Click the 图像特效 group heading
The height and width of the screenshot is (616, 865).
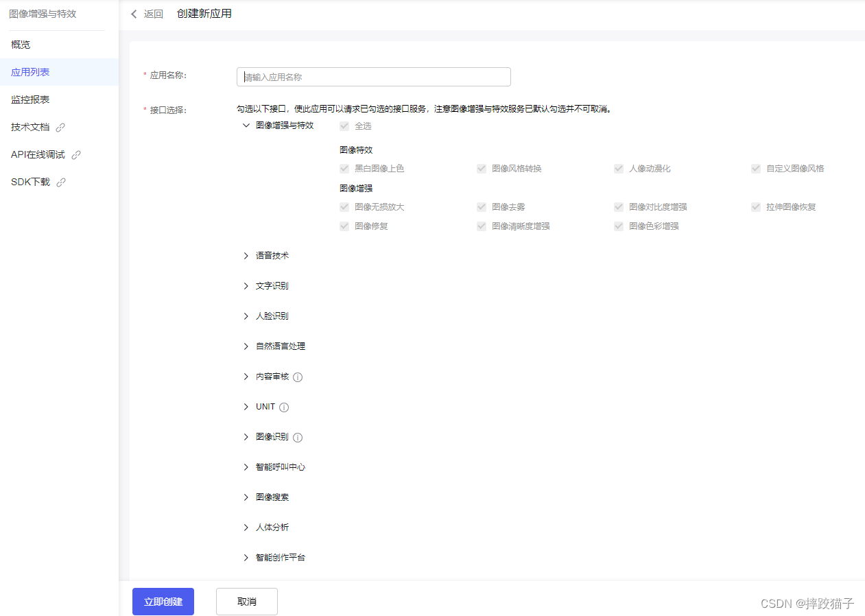(356, 150)
